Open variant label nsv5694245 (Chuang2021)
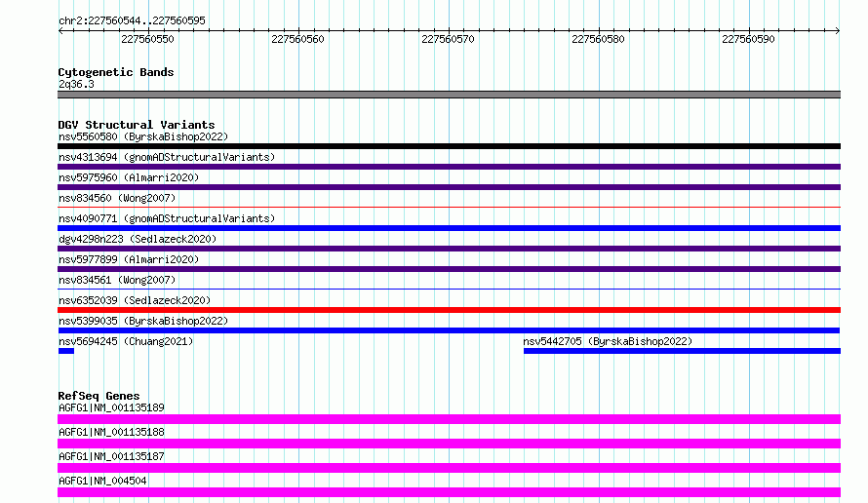Viewport: 868px width, 503px height. click(x=126, y=341)
